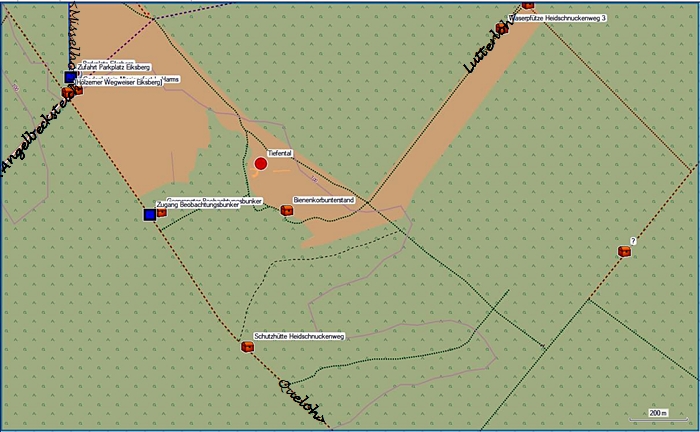This screenshot has width=700, height=432.
Task: Click the chest icon at top map edge
Action: click(x=528, y=5)
